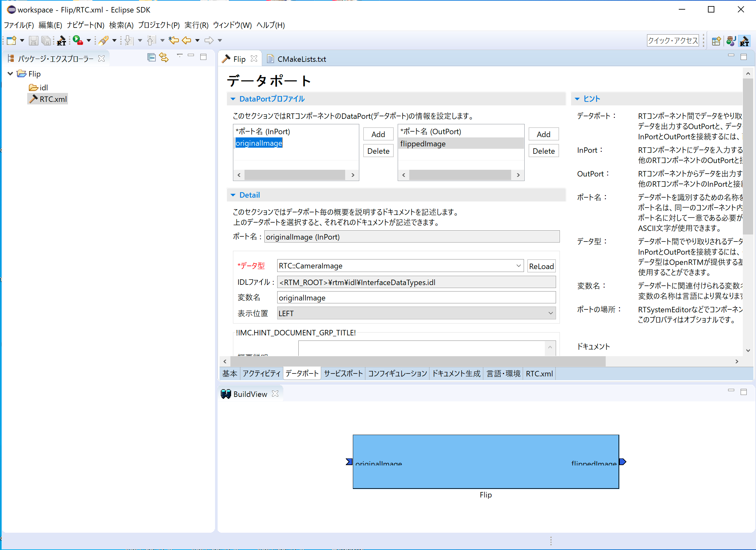The height and width of the screenshot is (550, 756).
Task: Go to Last Edit Location icon
Action: click(174, 40)
